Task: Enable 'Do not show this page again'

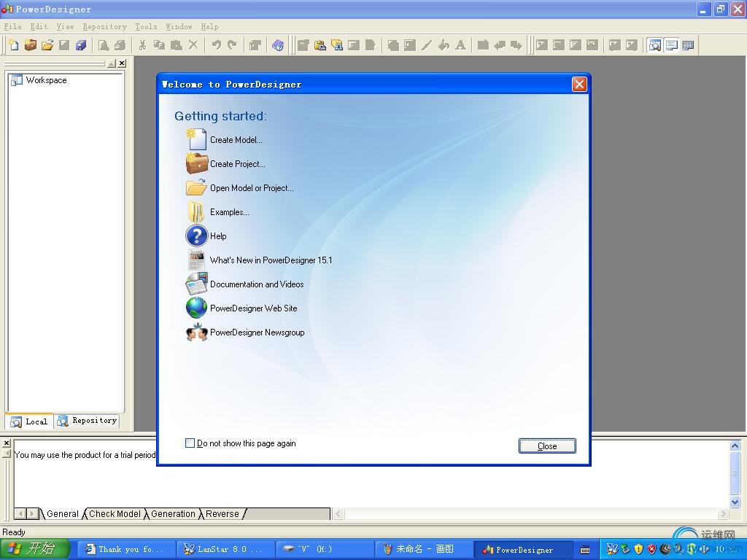Action: coord(190,443)
